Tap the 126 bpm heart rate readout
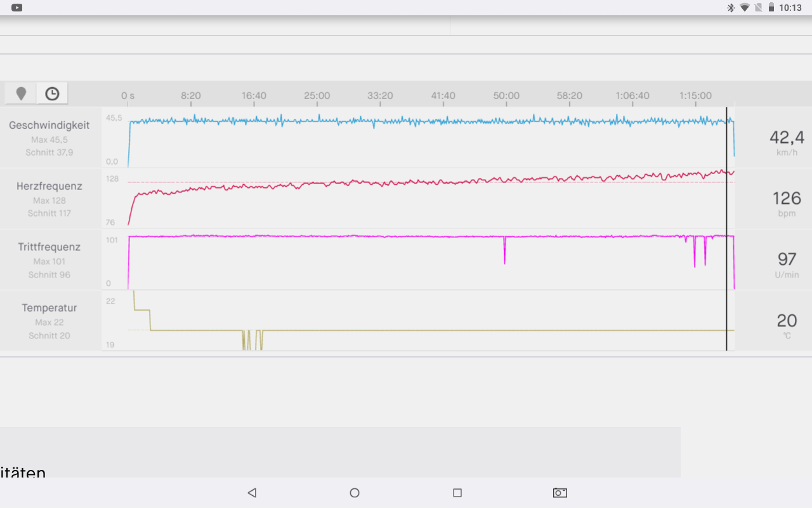 pyautogui.click(x=787, y=199)
